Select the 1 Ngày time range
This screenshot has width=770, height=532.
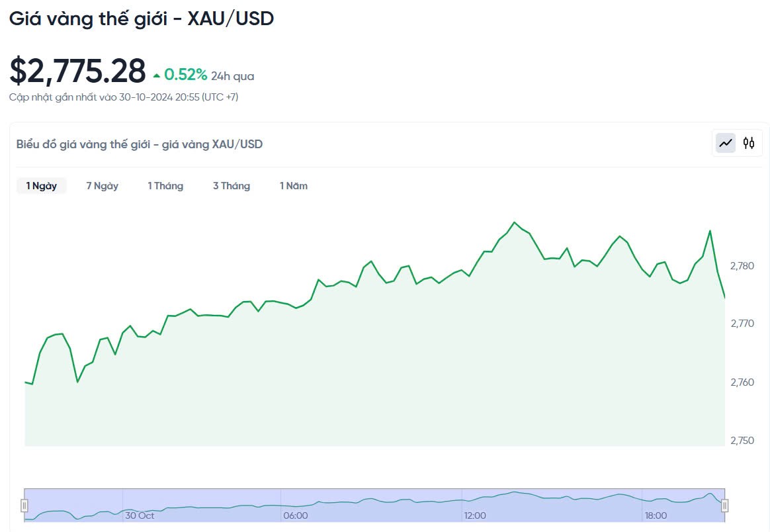coord(42,186)
